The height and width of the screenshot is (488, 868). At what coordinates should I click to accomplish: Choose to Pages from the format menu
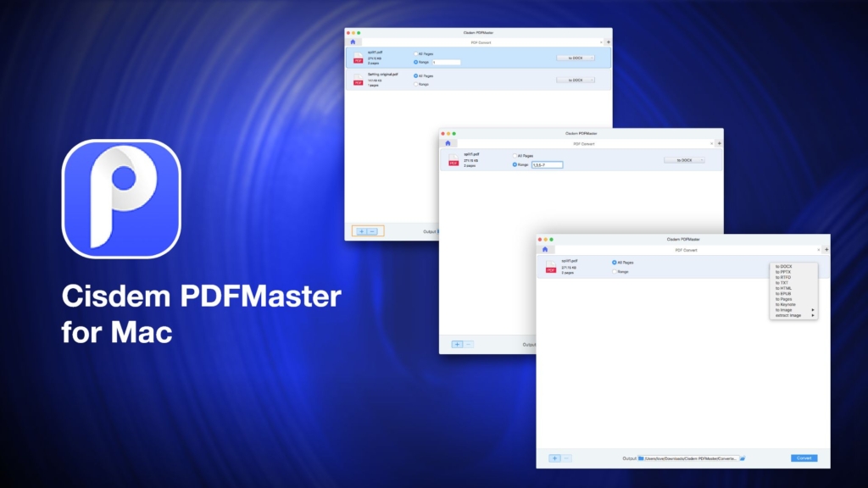pos(783,299)
